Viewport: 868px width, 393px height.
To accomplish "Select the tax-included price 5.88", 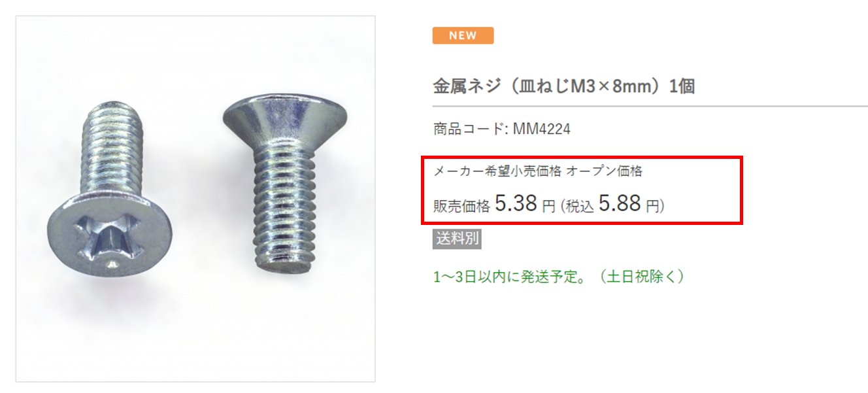I will 620,204.
